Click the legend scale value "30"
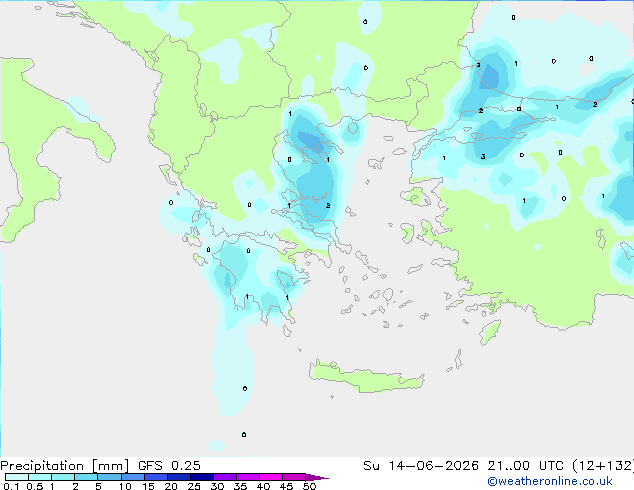634x490 pixels. [217, 486]
